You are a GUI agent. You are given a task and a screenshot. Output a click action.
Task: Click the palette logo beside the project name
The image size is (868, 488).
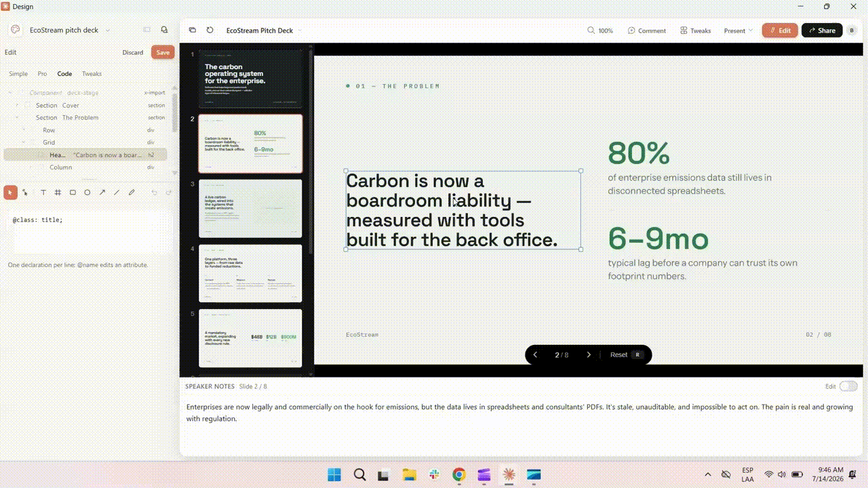point(16,30)
